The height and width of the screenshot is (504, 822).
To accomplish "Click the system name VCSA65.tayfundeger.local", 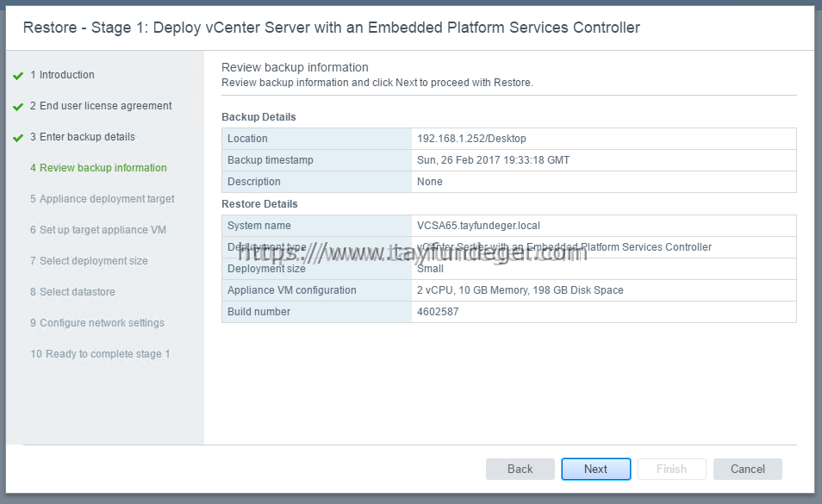I will pyautogui.click(x=478, y=226).
